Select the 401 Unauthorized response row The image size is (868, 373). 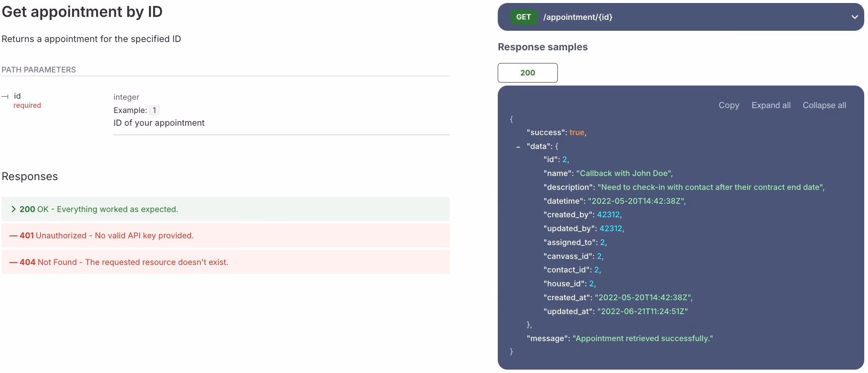(x=225, y=236)
